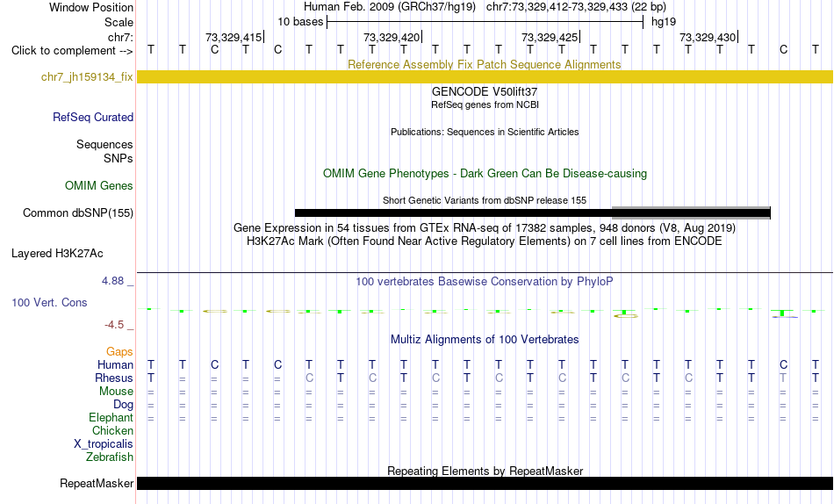
Task: Click the Scale label on the left
Action: [x=119, y=22]
